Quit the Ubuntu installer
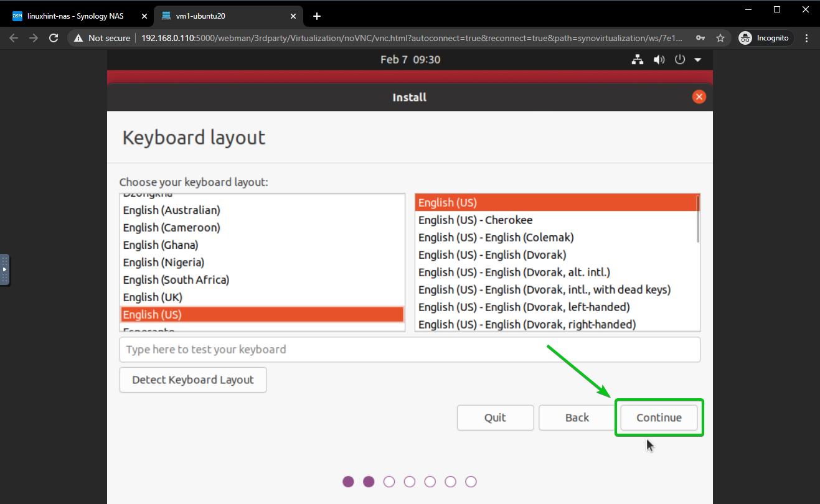 pyautogui.click(x=495, y=418)
